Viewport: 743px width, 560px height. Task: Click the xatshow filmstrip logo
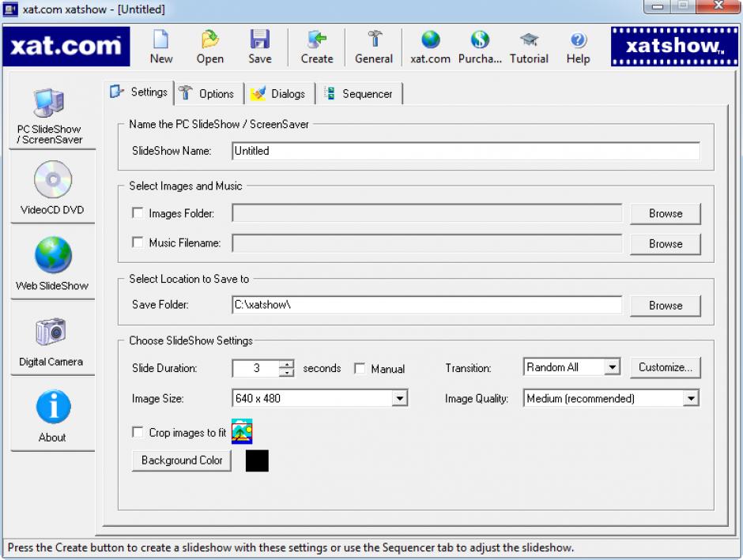(674, 47)
